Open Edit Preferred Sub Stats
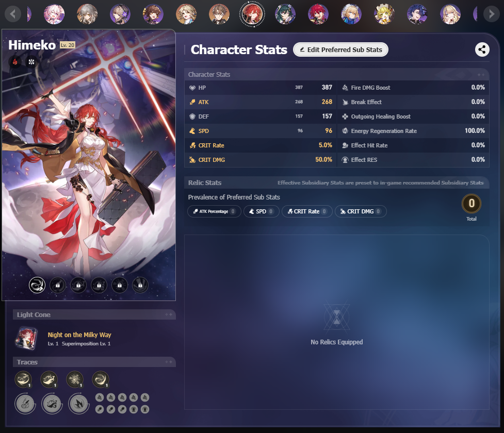This screenshot has width=504, height=433. click(340, 49)
